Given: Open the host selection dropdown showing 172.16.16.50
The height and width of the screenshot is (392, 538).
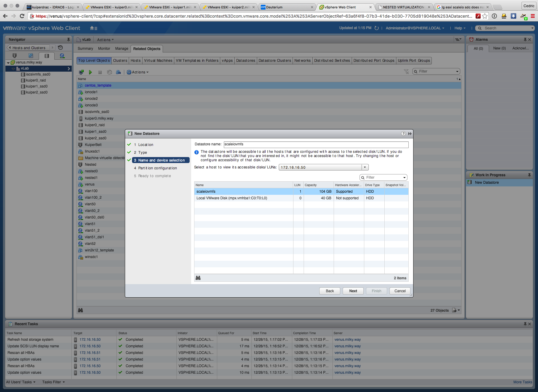Looking at the screenshot, I should tap(365, 168).
